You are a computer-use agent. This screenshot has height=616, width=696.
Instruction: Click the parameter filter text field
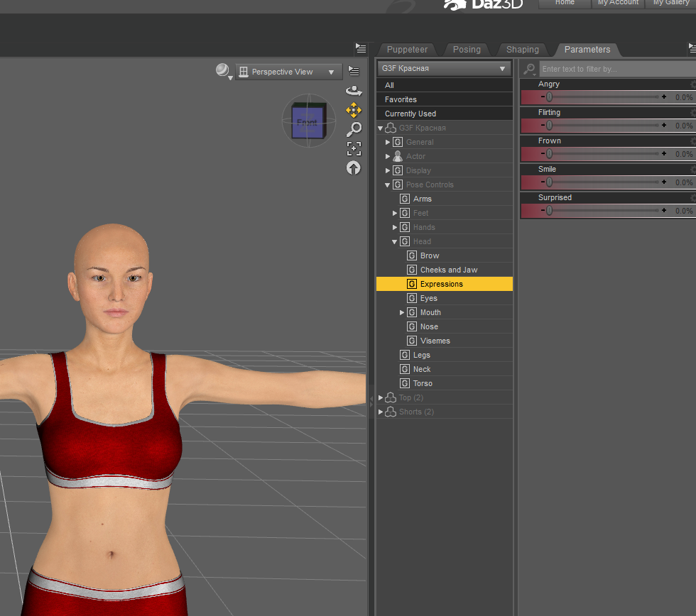click(x=617, y=69)
